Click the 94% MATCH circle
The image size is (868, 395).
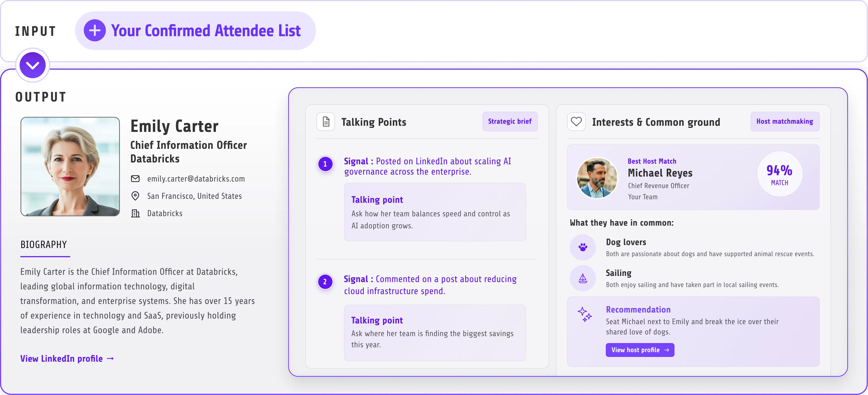click(x=780, y=174)
